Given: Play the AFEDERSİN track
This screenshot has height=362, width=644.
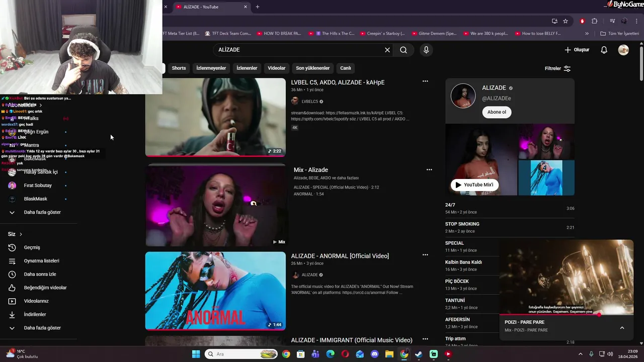Looking at the screenshot, I should pos(471,323).
